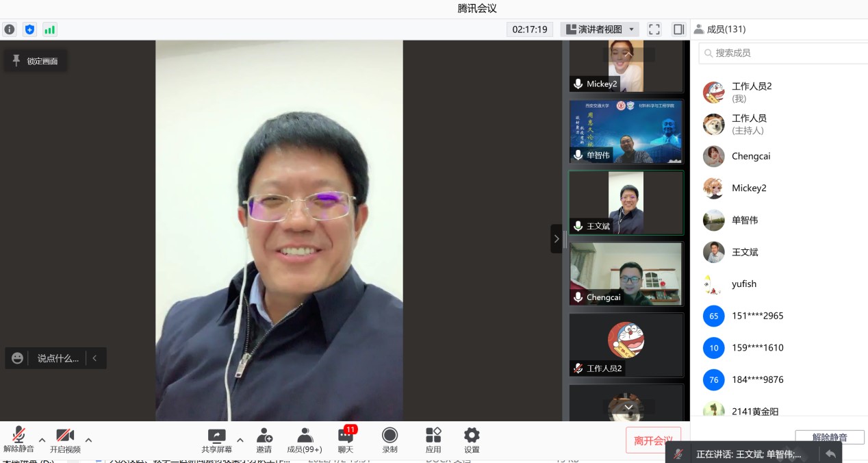Image resolution: width=868 pixels, height=463 pixels.
Task: Click the meeting info icon
Action: pyautogui.click(x=10, y=29)
